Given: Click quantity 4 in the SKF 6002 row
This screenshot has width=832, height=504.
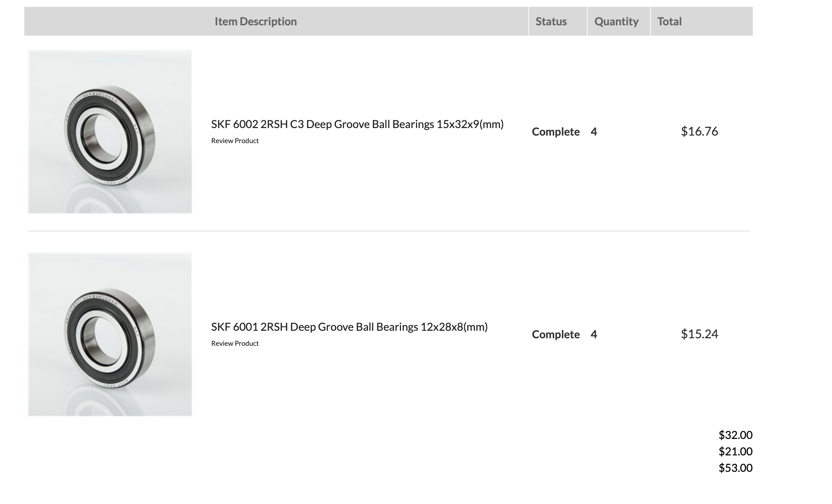Looking at the screenshot, I should 594,132.
